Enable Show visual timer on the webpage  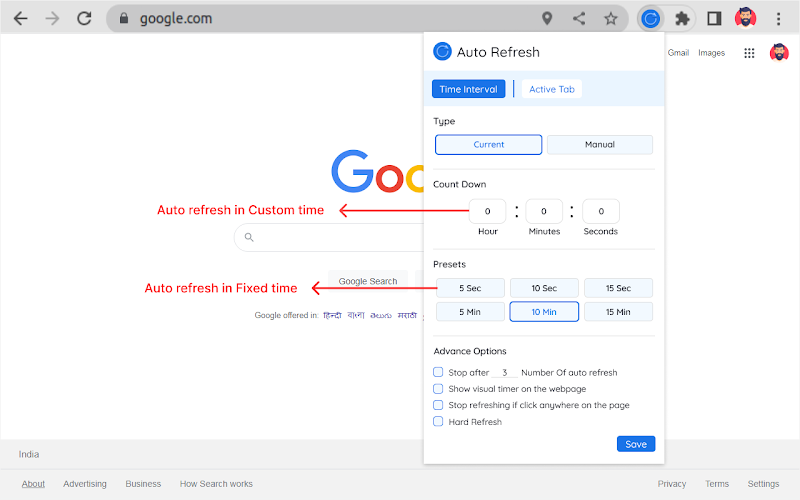click(438, 389)
